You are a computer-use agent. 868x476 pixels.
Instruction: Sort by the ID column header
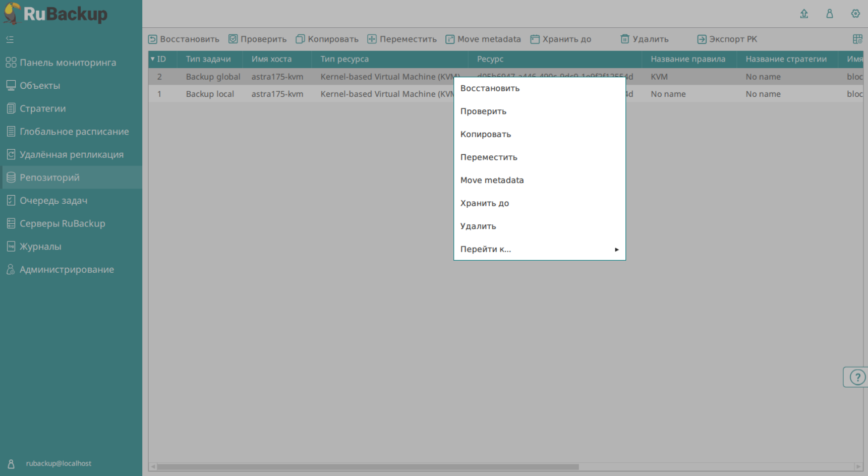click(x=161, y=59)
